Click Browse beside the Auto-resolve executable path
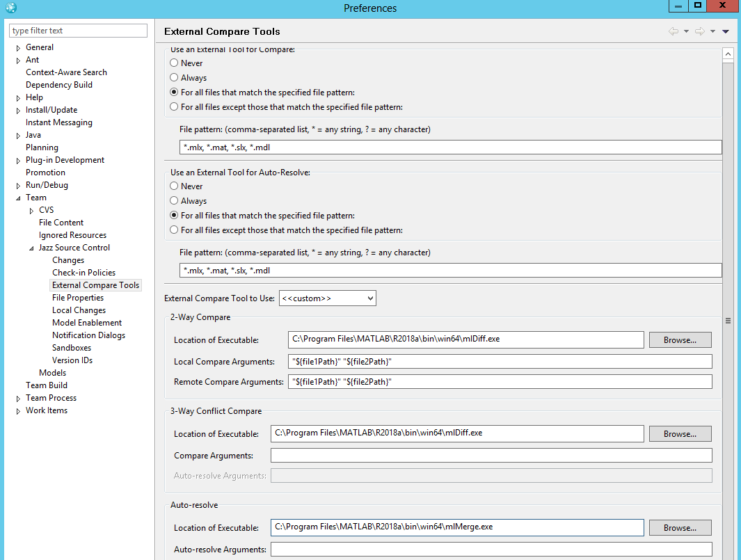 pos(680,527)
